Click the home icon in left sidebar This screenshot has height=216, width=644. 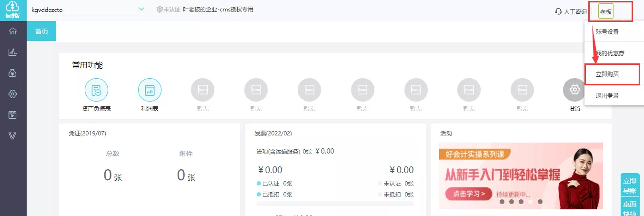pyautogui.click(x=13, y=31)
